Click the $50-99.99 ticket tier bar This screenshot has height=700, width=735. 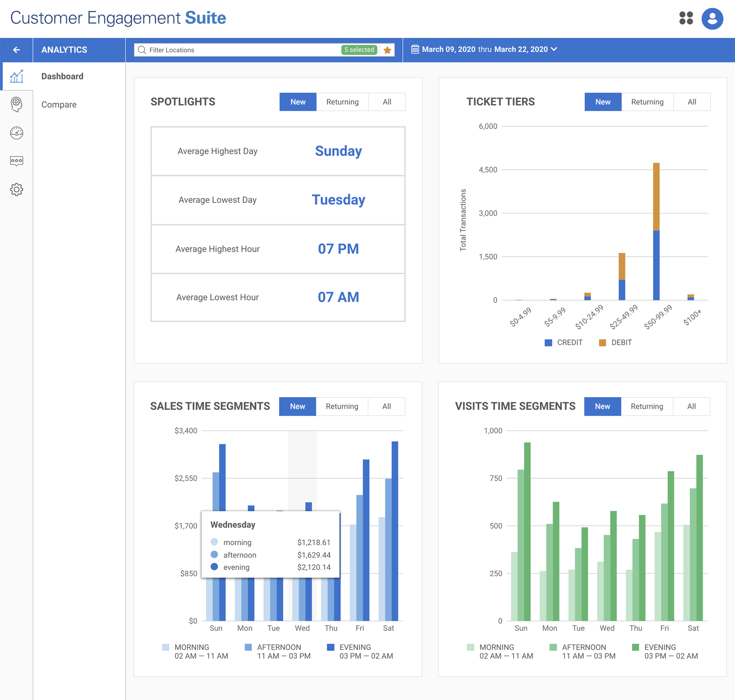[x=656, y=231]
